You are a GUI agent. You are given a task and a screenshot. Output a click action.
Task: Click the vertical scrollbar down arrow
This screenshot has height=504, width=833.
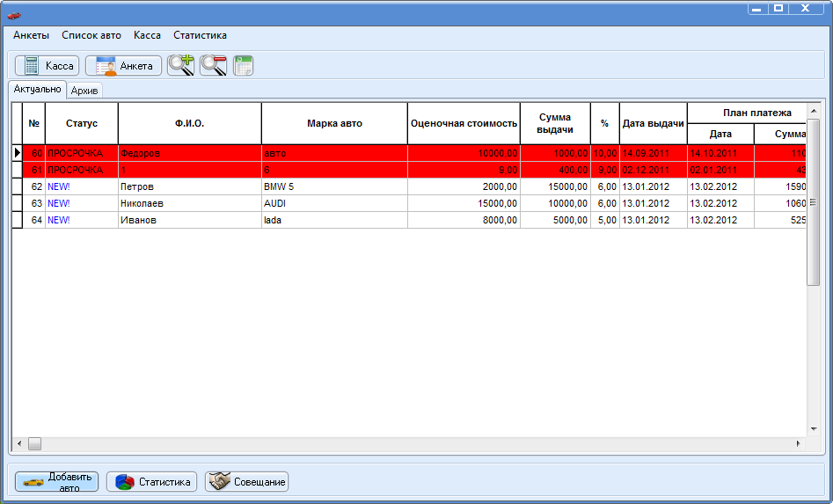click(813, 429)
